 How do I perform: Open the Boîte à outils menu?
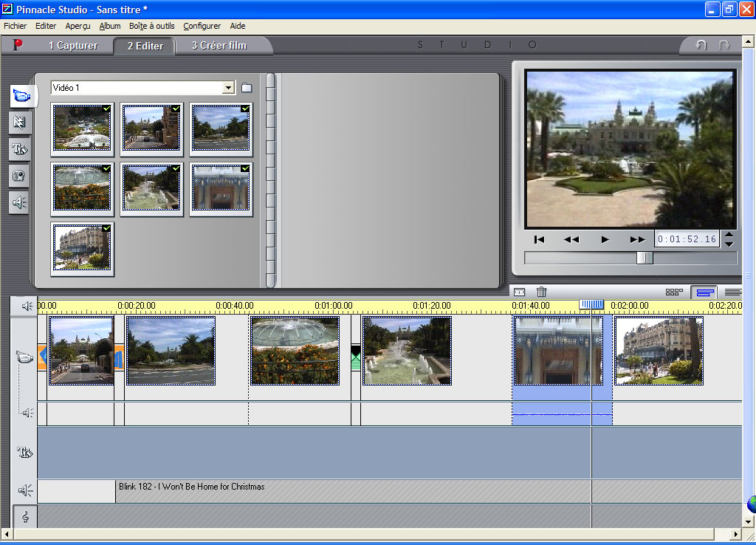pyautogui.click(x=152, y=26)
